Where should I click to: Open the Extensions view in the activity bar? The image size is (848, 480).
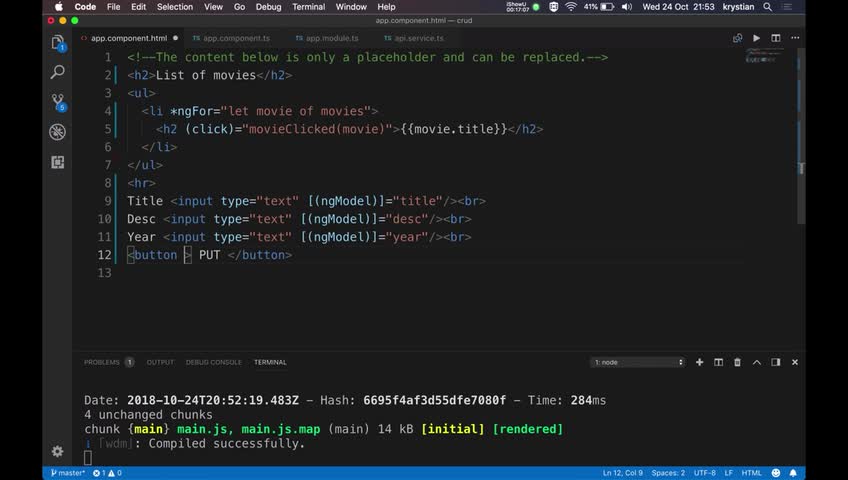point(58,162)
